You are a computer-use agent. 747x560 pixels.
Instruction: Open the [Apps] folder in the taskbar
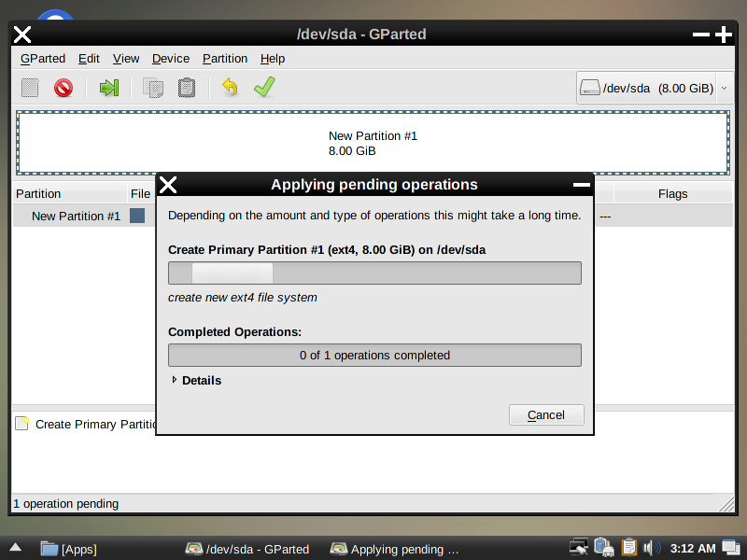[x=68, y=549]
